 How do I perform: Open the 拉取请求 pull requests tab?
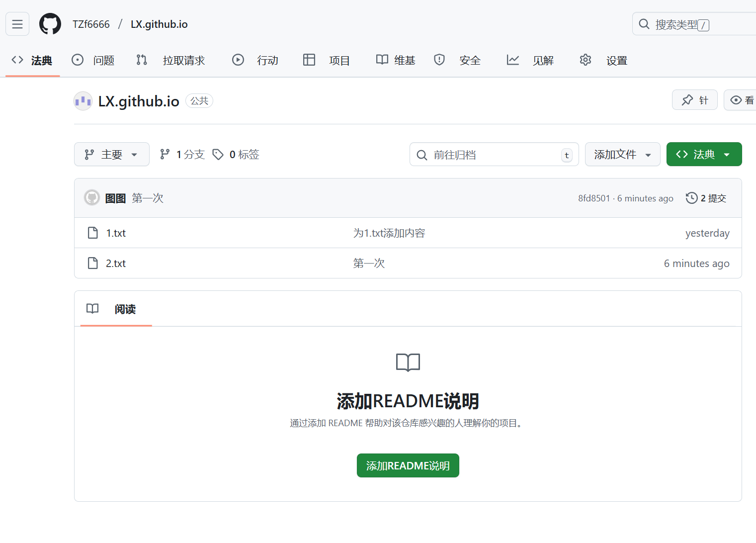pyautogui.click(x=171, y=61)
